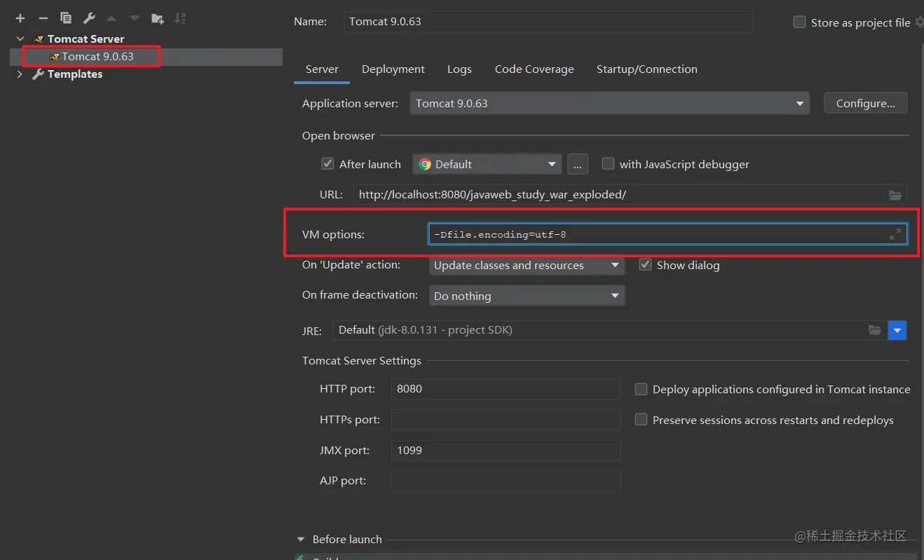The image size is (924, 560).
Task: Enable with JavaScript debugger checkbox
Action: [x=608, y=164]
